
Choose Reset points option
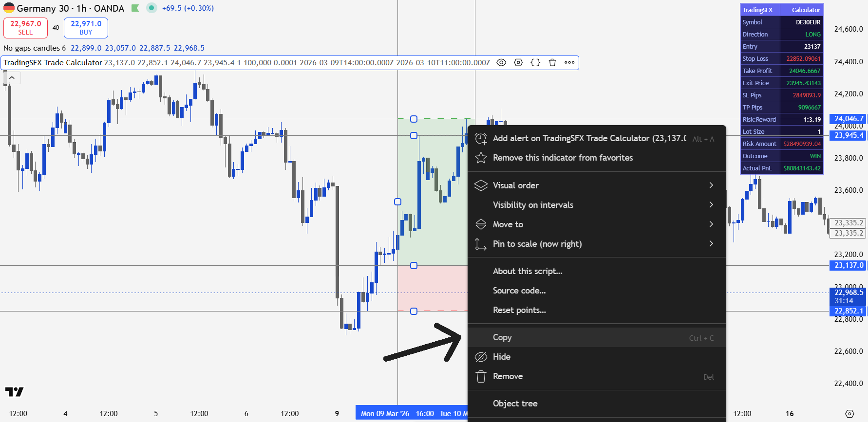click(597, 310)
